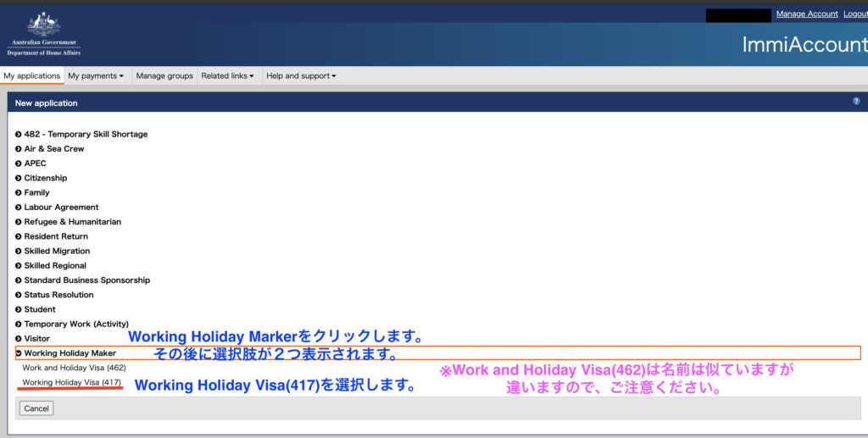Expand the Skilled Migration arrow icon
The width and height of the screenshot is (868, 438).
[19, 251]
